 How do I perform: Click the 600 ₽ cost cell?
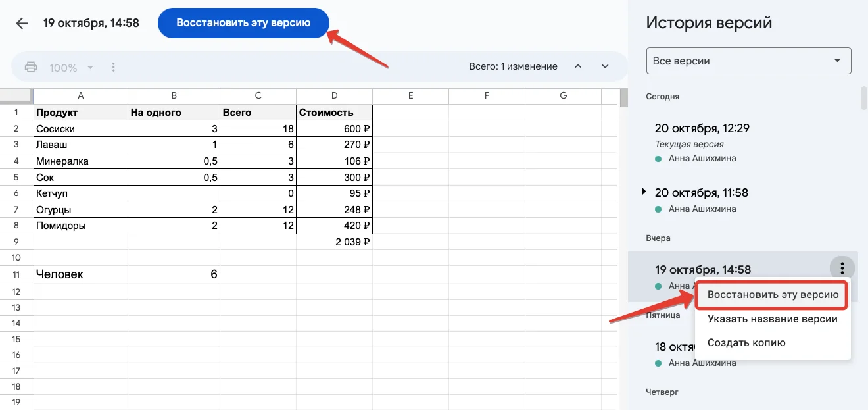click(x=334, y=128)
